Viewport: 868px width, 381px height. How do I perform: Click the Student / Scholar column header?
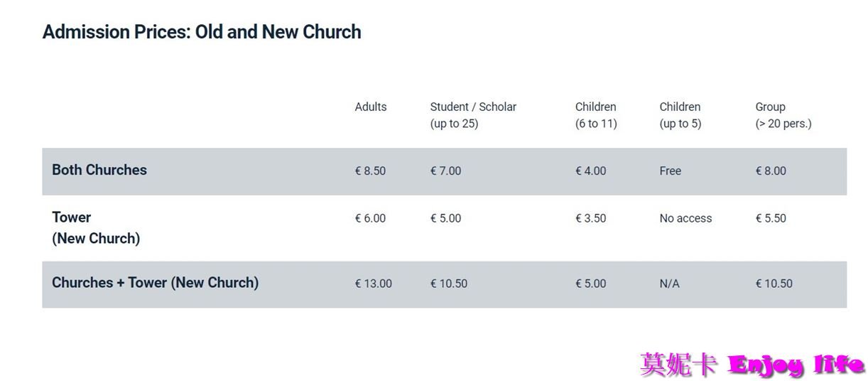tap(473, 114)
